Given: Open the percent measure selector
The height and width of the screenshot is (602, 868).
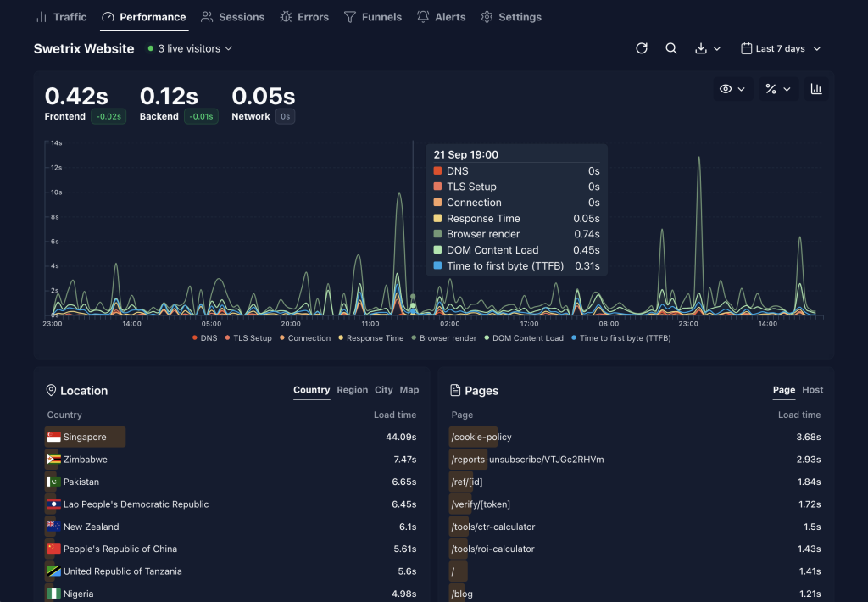Looking at the screenshot, I should point(777,89).
